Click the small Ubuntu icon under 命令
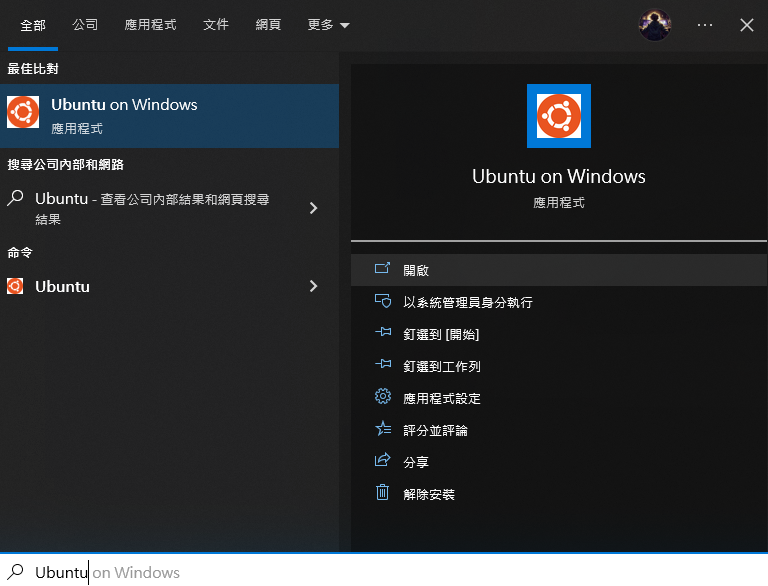 tap(15, 286)
